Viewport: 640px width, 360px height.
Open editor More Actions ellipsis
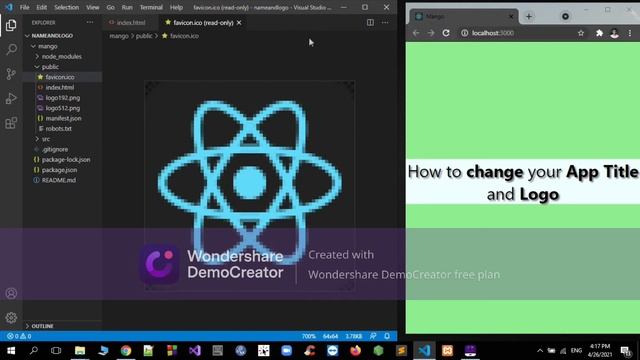point(385,22)
